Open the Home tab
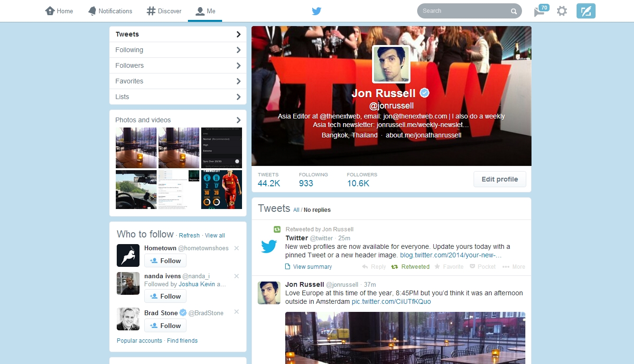This screenshot has width=634, height=364. click(x=59, y=11)
